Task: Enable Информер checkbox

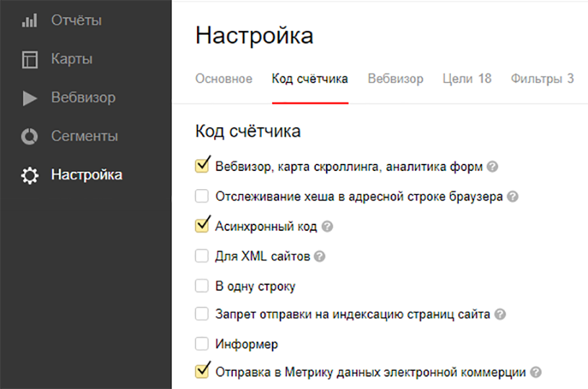Action: [x=202, y=344]
